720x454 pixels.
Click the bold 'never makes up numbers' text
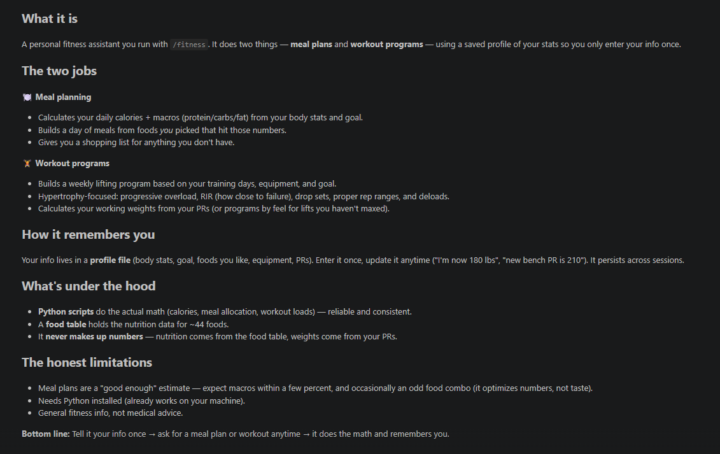94,337
